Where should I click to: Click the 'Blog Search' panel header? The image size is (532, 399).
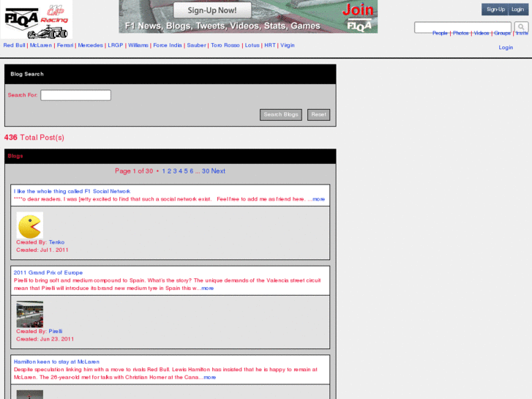(171, 74)
